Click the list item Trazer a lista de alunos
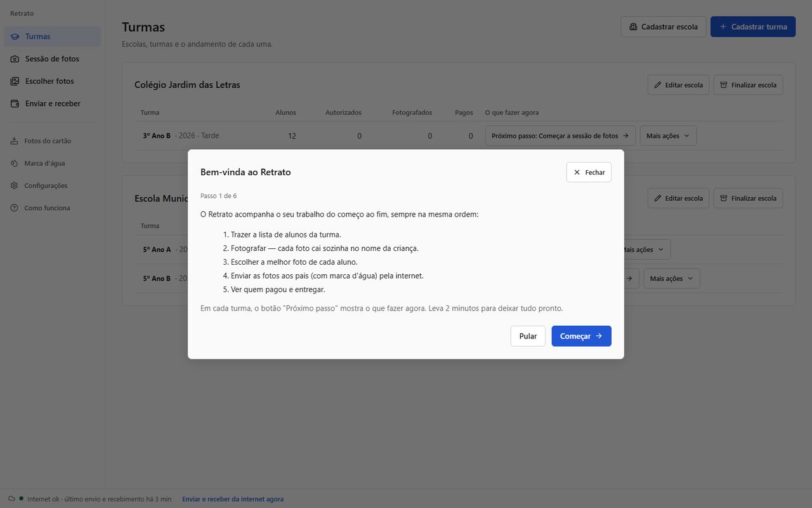The width and height of the screenshot is (812, 508). coord(286,235)
